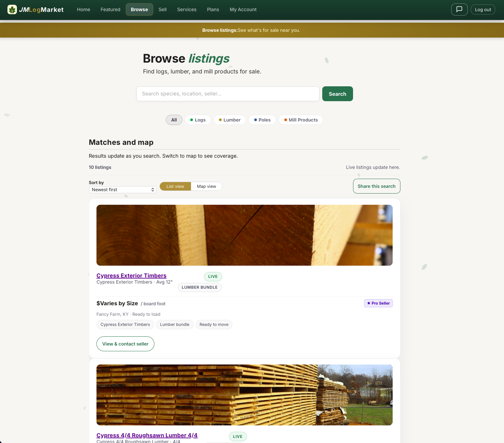Click the JM Log Market leaf logo
This screenshot has height=443, width=504.
[12, 9]
